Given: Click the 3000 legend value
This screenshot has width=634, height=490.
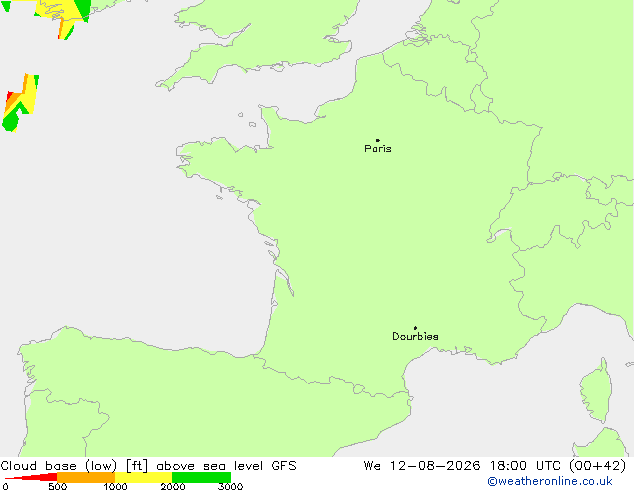Looking at the screenshot, I should pos(230,486).
